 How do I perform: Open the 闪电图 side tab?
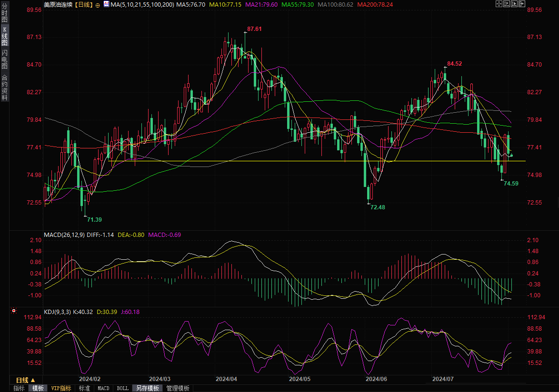[4, 59]
